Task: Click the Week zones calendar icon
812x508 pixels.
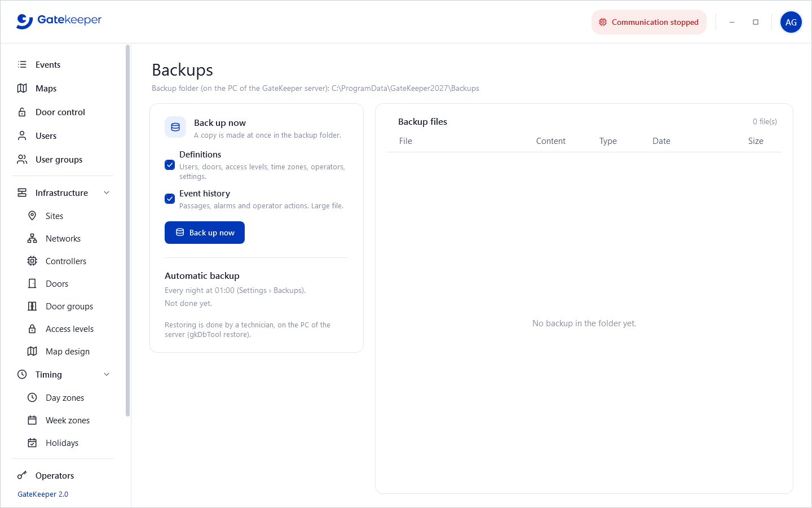Action: click(x=32, y=420)
